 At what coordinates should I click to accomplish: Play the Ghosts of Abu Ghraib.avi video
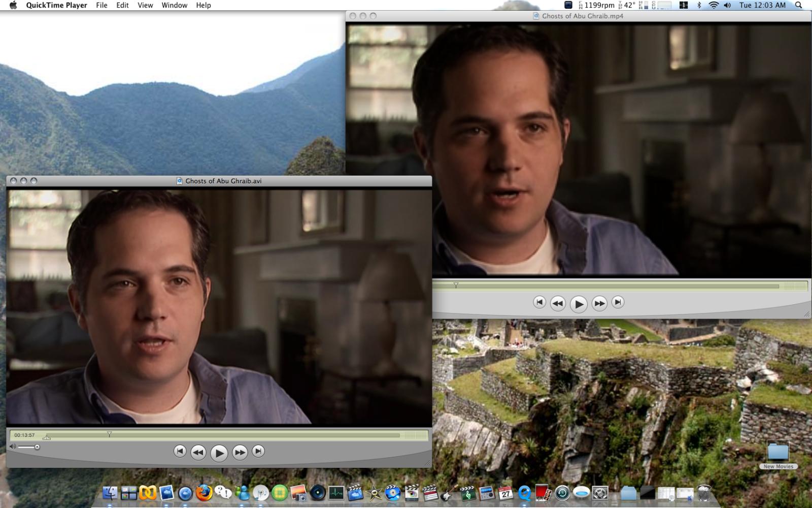(x=219, y=453)
